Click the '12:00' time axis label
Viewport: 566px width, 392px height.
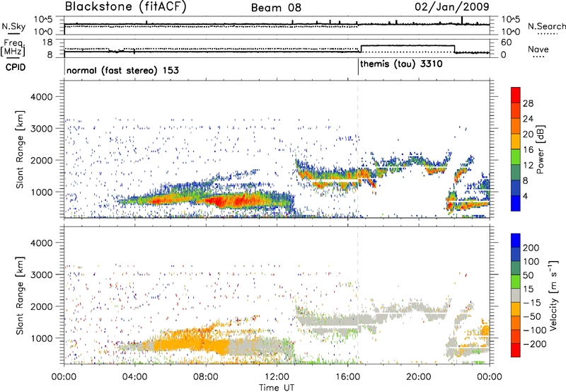coord(277,377)
